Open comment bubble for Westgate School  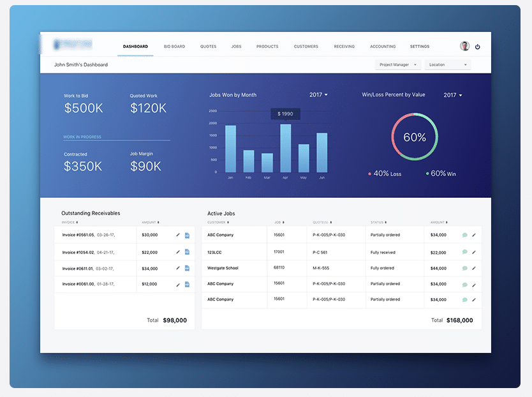tap(465, 268)
